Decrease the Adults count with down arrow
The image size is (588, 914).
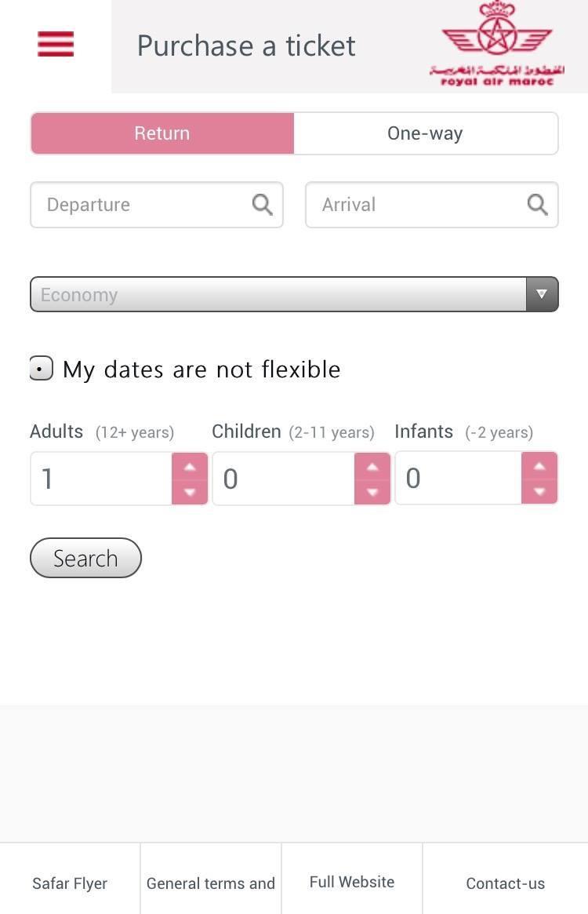click(x=190, y=492)
